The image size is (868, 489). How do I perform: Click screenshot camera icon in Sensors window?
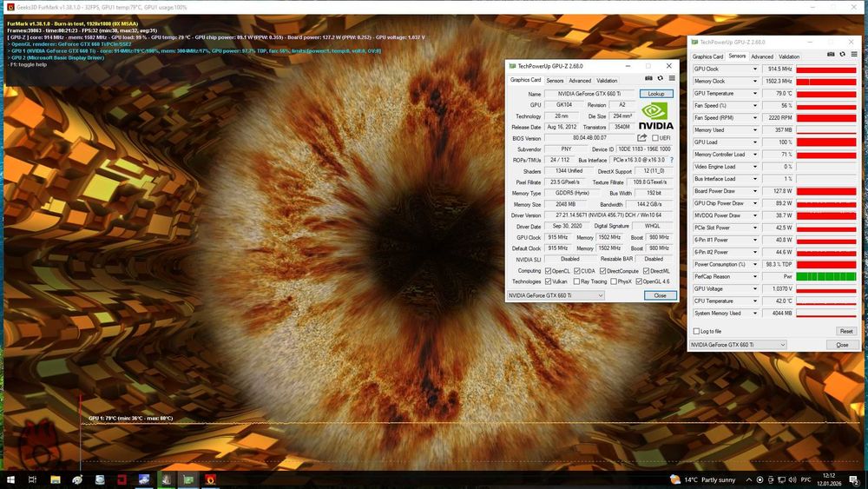pyautogui.click(x=831, y=54)
